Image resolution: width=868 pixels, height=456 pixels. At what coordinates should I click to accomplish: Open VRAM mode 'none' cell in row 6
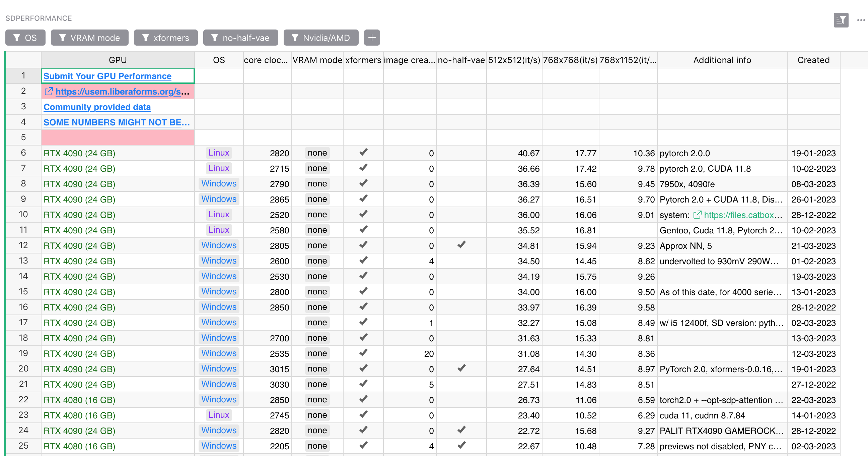pyautogui.click(x=317, y=153)
